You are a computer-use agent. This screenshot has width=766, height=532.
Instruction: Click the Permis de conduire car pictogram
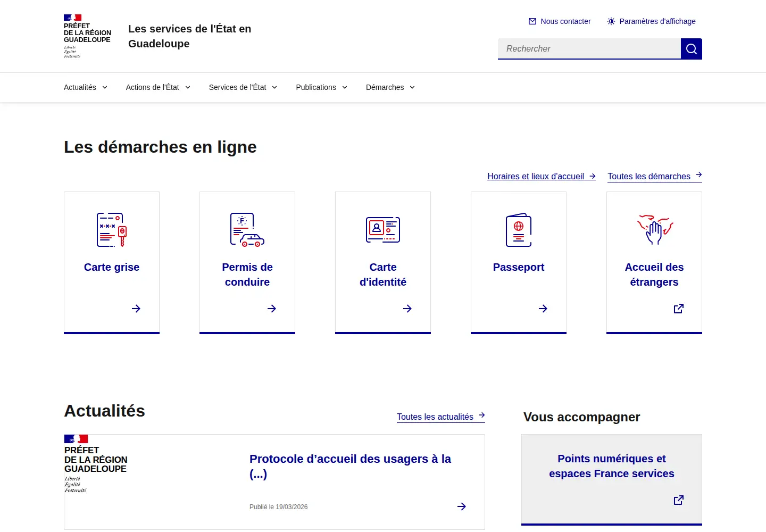click(247, 230)
